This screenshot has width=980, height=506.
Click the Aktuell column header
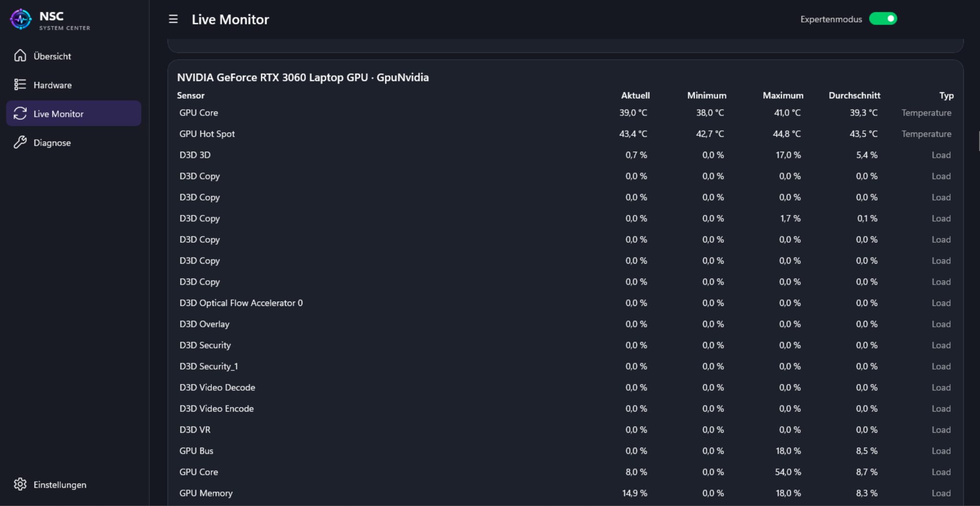(635, 95)
